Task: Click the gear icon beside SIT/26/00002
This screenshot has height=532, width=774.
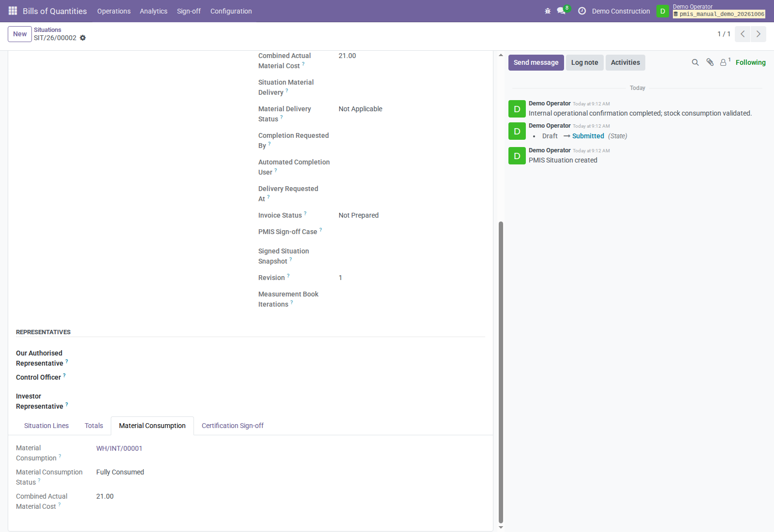Action: pos(83,38)
